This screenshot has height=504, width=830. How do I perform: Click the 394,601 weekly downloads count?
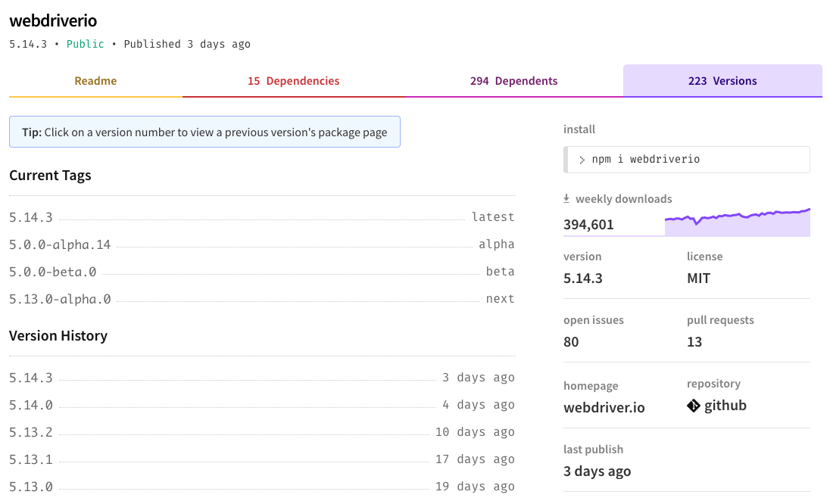(588, 225)
